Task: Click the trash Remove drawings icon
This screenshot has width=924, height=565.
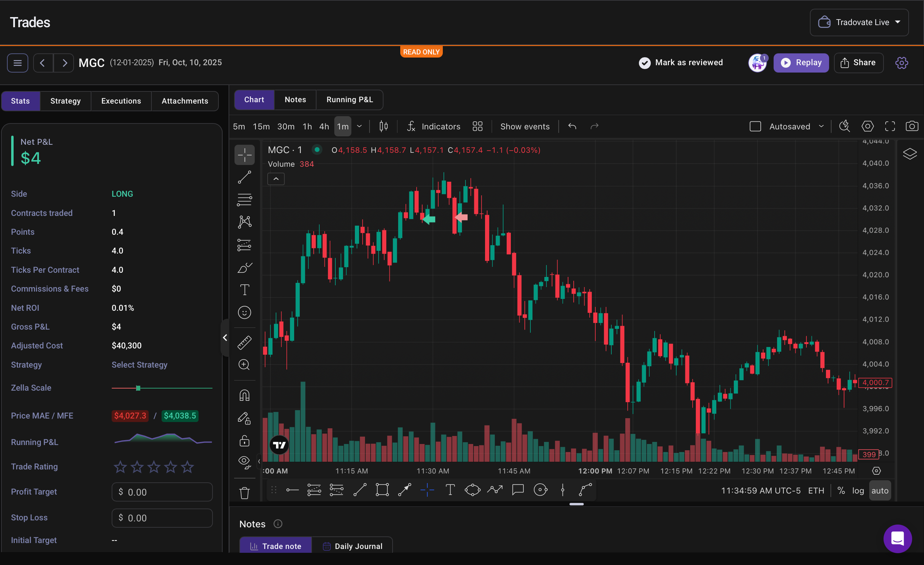Action: click(x=244, y=493)
